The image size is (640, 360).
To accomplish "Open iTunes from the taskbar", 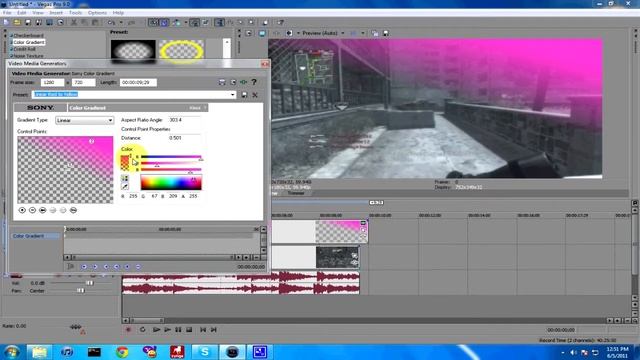I will click(67, 351).
